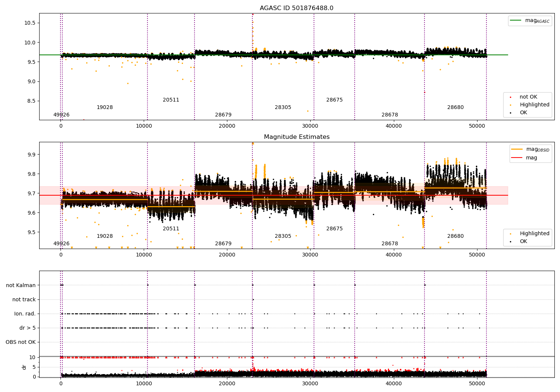This screenshot has height=392, width=560.
Task: Click OBSID label 28675 in the top plot
Action: point(335,100)
